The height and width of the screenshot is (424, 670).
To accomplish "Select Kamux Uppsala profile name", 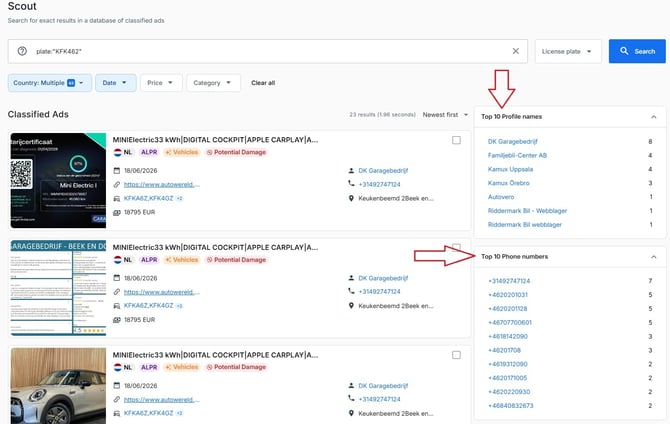I will 511,169.
